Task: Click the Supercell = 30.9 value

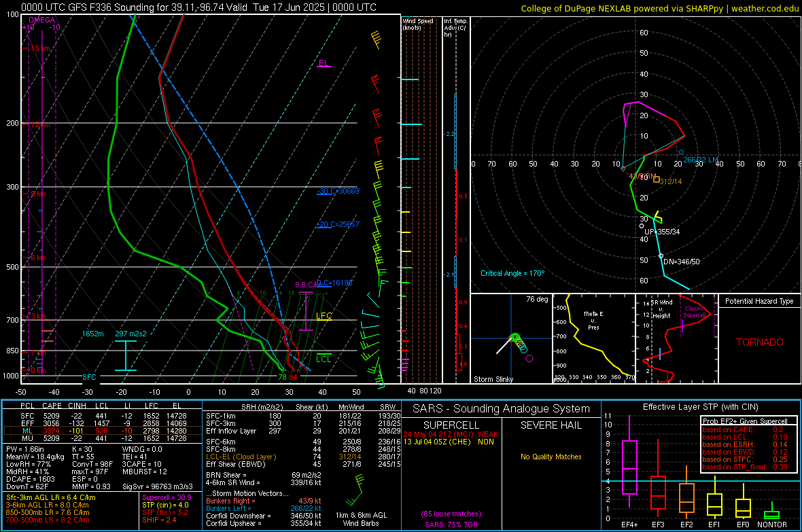Action: (167, 497)
